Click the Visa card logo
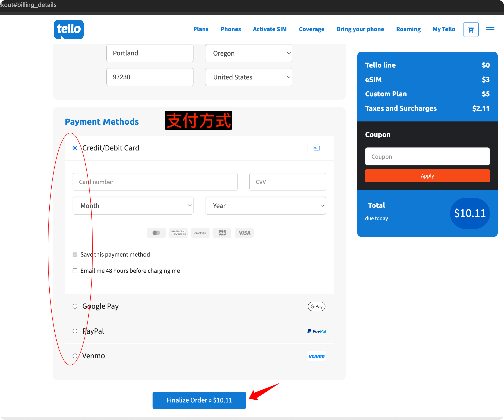Viewport: 504px width, 420px height. coord(244,233)
